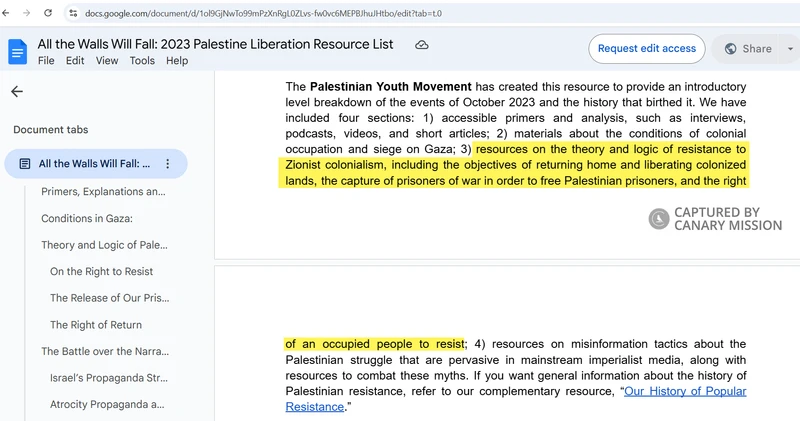Viewport: 800px width, 421px height.
Task: Open the Help menu
Action: point(177,61)
